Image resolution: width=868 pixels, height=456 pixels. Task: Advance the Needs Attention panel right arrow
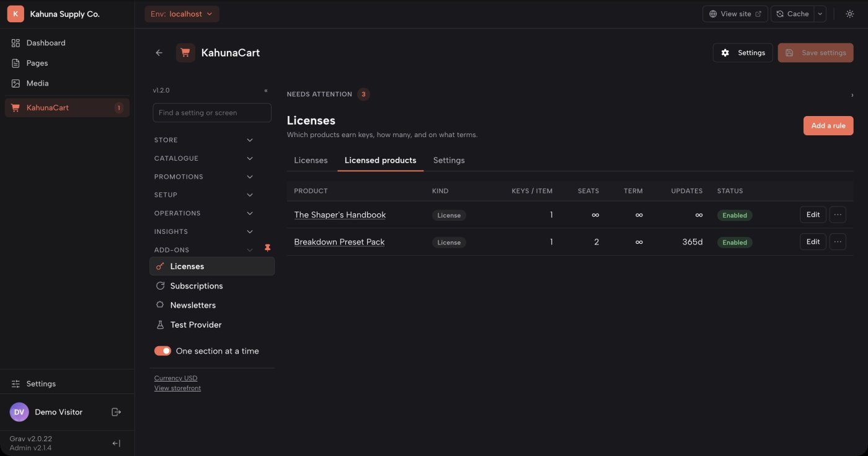pyautogui.click(x=852, y=95)
